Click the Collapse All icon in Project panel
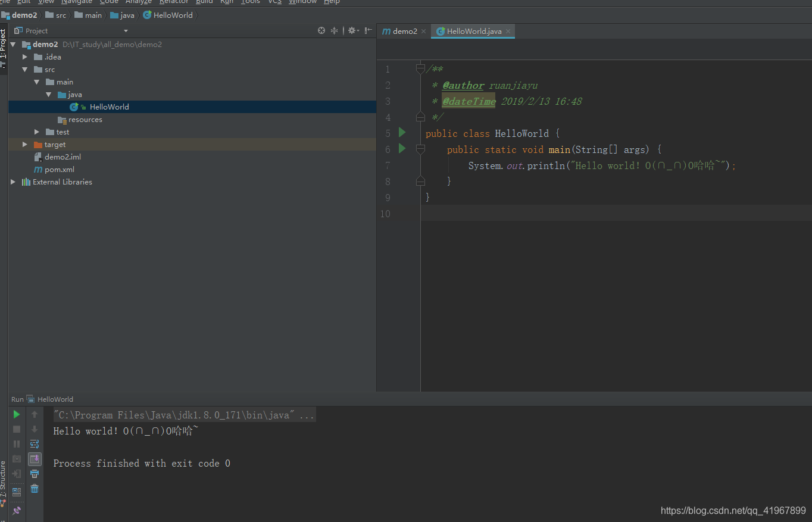This screenshot has height=522, width=812. (334, 30)
